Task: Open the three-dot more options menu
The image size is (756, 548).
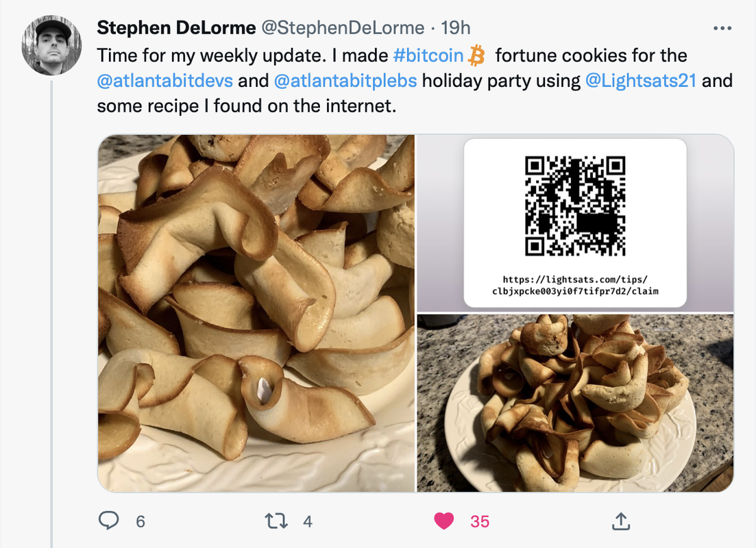Action: point(722,29)
